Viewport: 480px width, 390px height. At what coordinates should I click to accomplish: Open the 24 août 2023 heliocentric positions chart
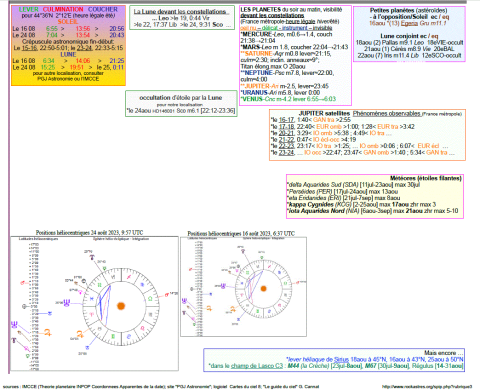coord(94,303)
